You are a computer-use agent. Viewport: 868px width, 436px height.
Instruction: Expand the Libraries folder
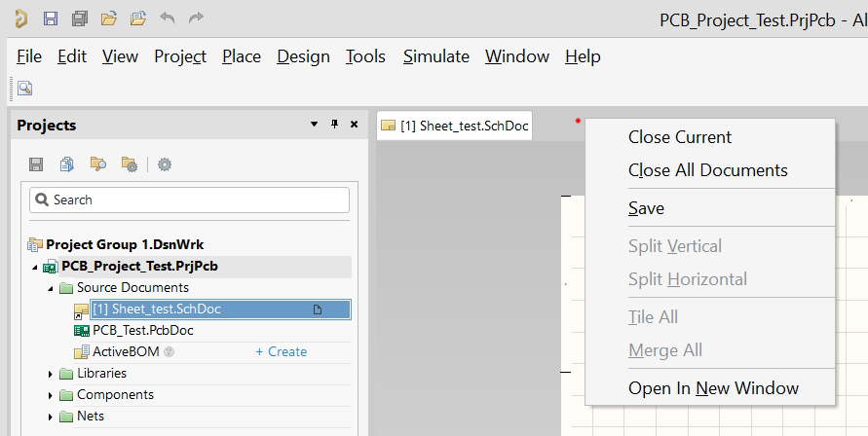(51, 374)
